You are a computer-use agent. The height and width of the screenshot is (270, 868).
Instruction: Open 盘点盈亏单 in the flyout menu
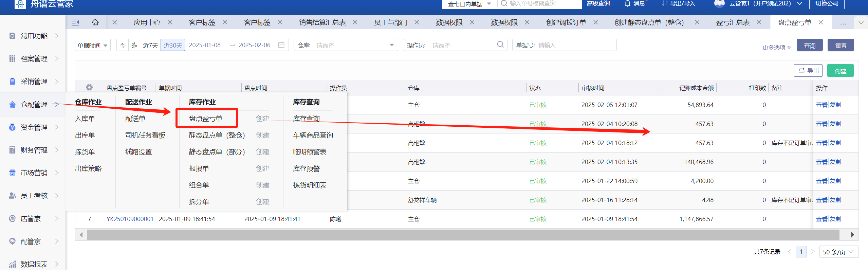206,119
